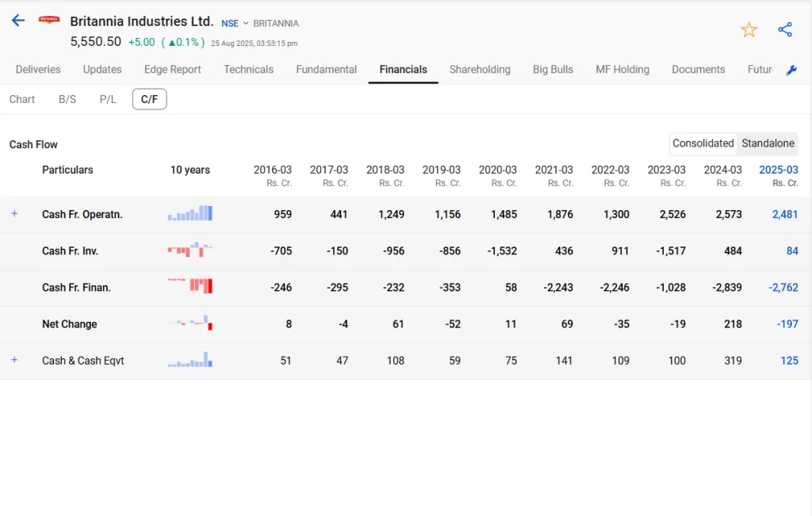
Task: Switch to Standalone view
Action: tap(768, 143)
